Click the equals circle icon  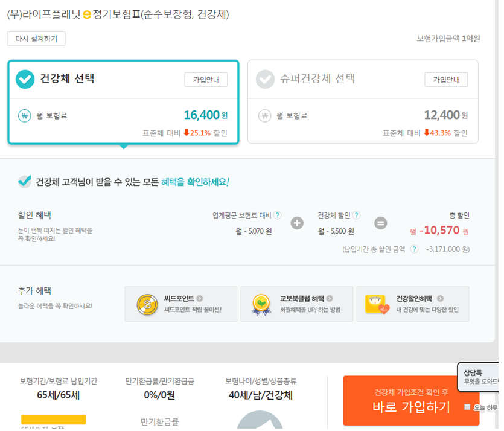point(381,223)
